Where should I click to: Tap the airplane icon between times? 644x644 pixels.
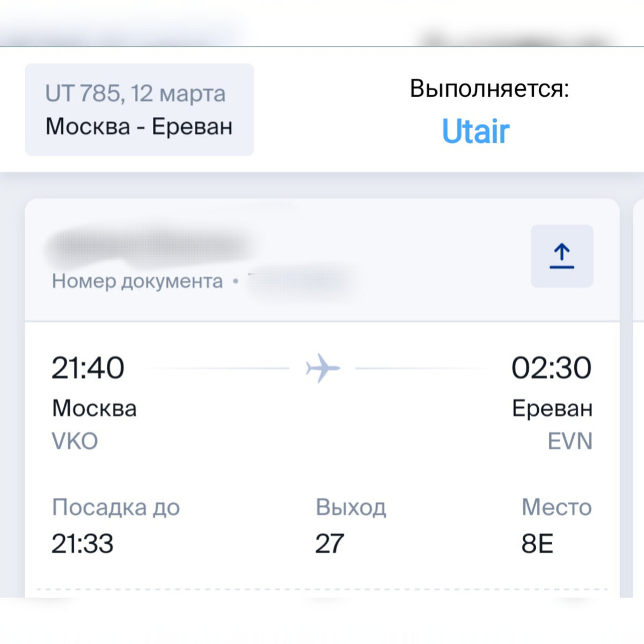coord(323,368)
